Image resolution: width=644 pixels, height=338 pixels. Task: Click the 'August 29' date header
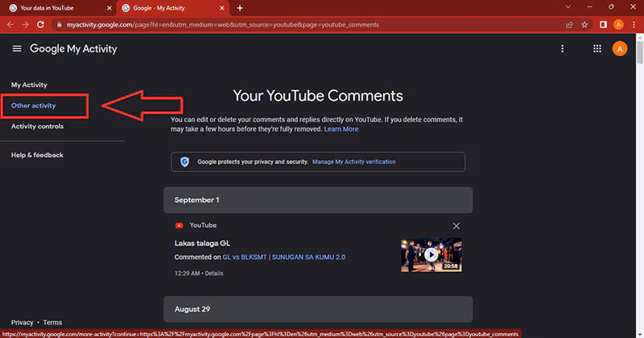coord(318,309)
